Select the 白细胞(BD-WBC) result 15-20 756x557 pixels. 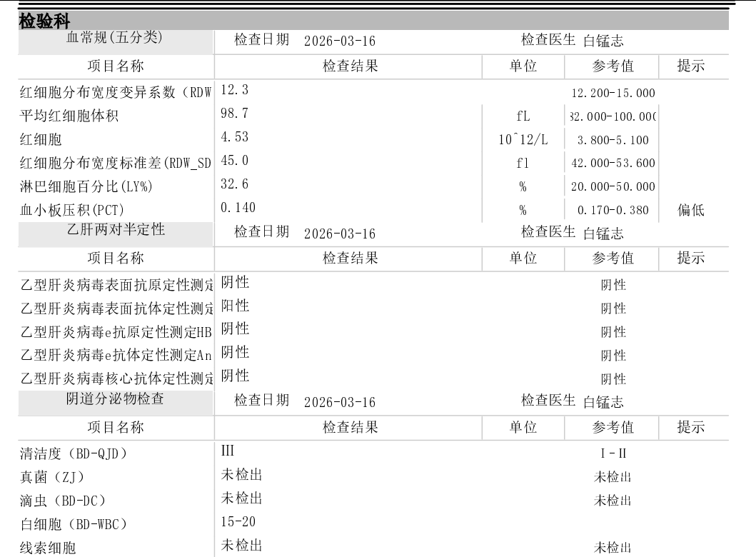point(237,522)
